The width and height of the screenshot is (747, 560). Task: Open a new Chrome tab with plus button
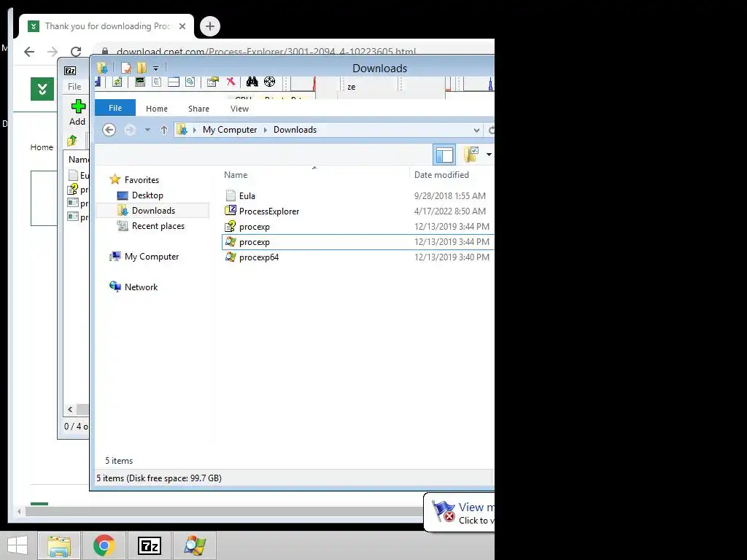(x=210, y=26)
